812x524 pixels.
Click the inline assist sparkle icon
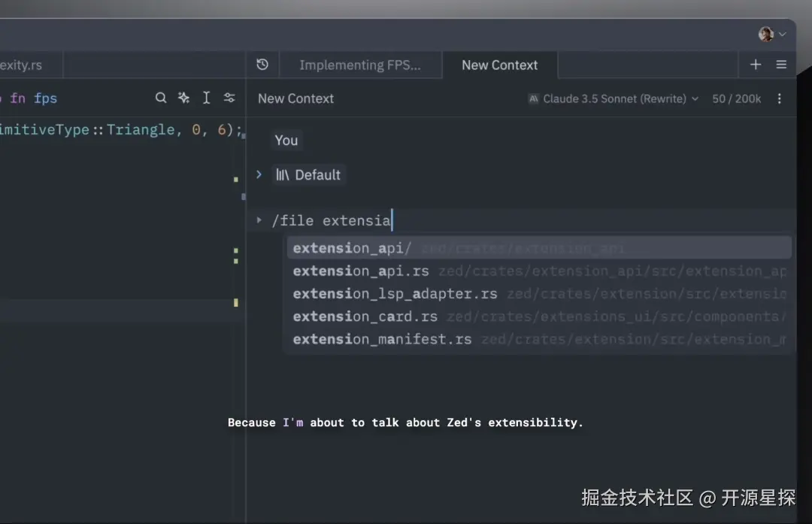coord(183,98)
